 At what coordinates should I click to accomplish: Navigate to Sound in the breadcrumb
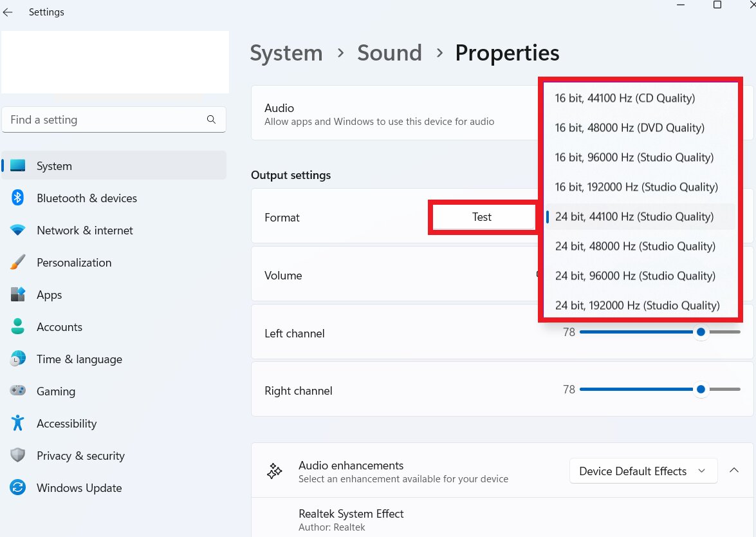(389, 53)
